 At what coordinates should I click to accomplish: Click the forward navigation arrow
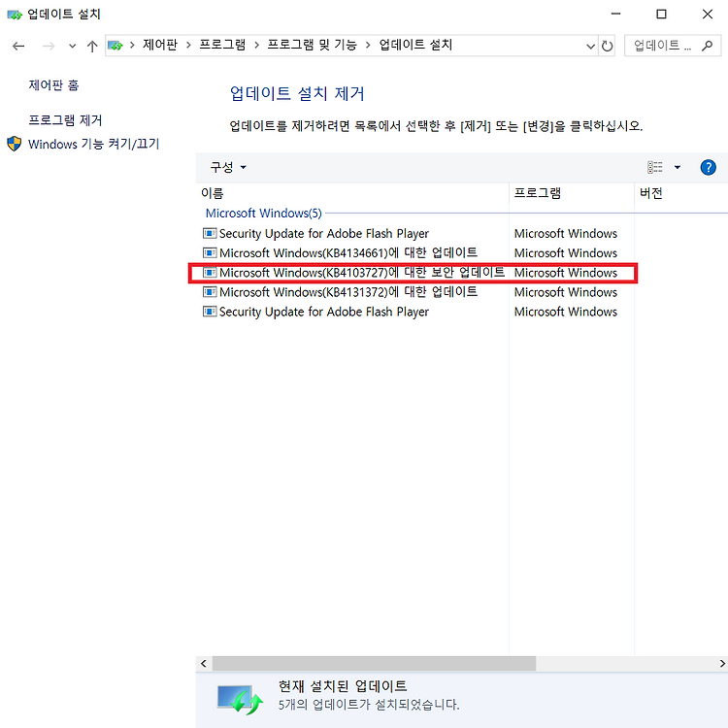coord(49,46)
